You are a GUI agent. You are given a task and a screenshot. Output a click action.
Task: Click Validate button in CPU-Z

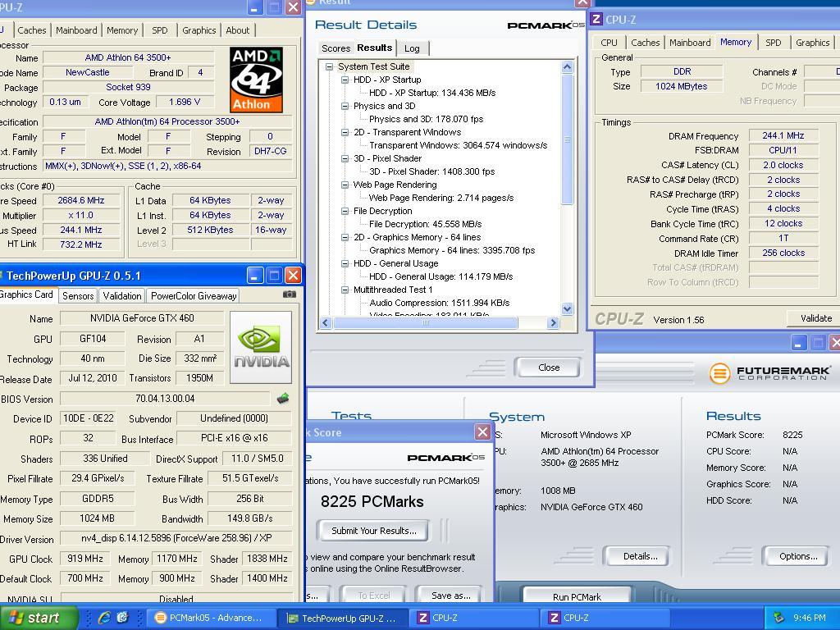click(815, 318)
